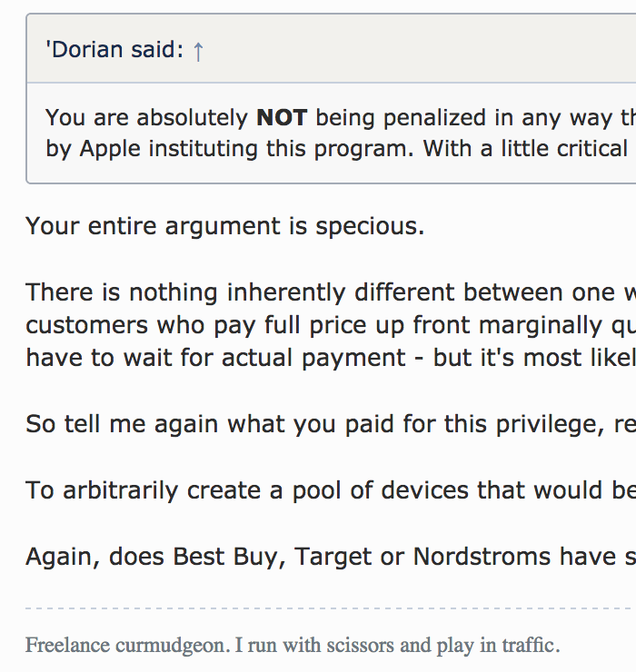Click the up arrow beside 'Dorian said
Image resolution: width=636 pixels, height=672 pixels.
[198, 51]
